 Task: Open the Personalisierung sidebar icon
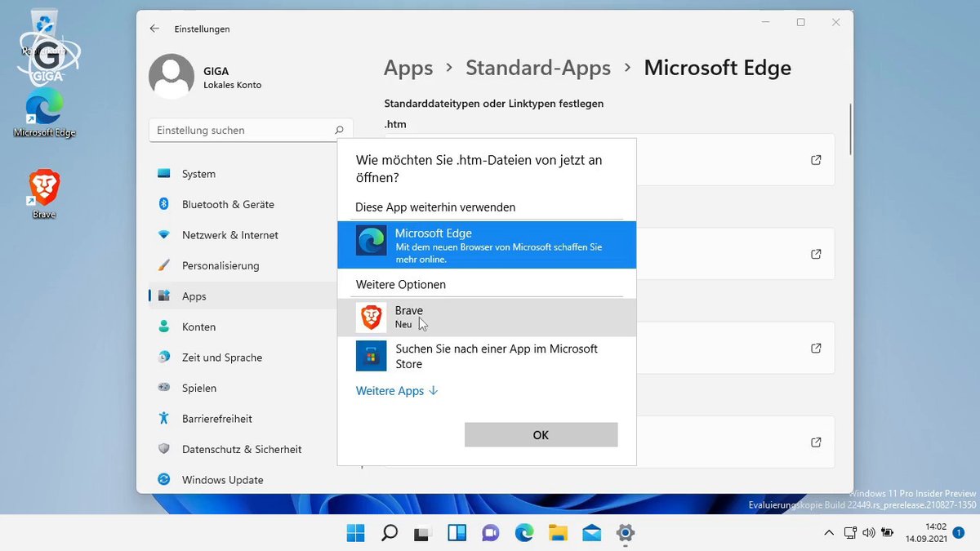pyautogui.click(x=164, y=265)
